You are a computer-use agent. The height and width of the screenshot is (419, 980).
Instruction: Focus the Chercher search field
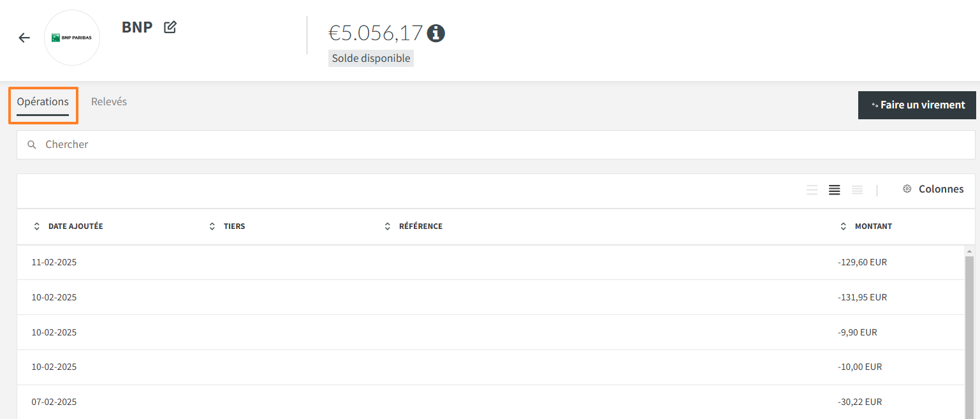[x=495, y=145]
